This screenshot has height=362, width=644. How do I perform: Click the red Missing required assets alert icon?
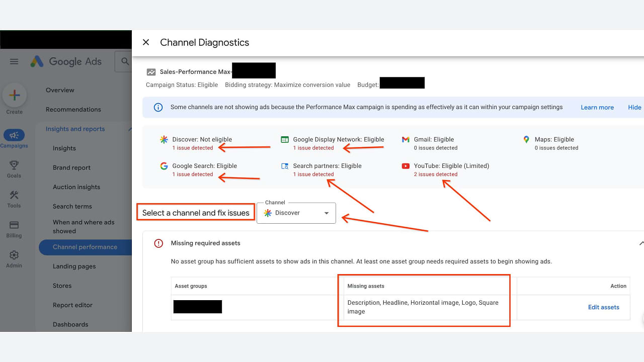tap(158, 243)
